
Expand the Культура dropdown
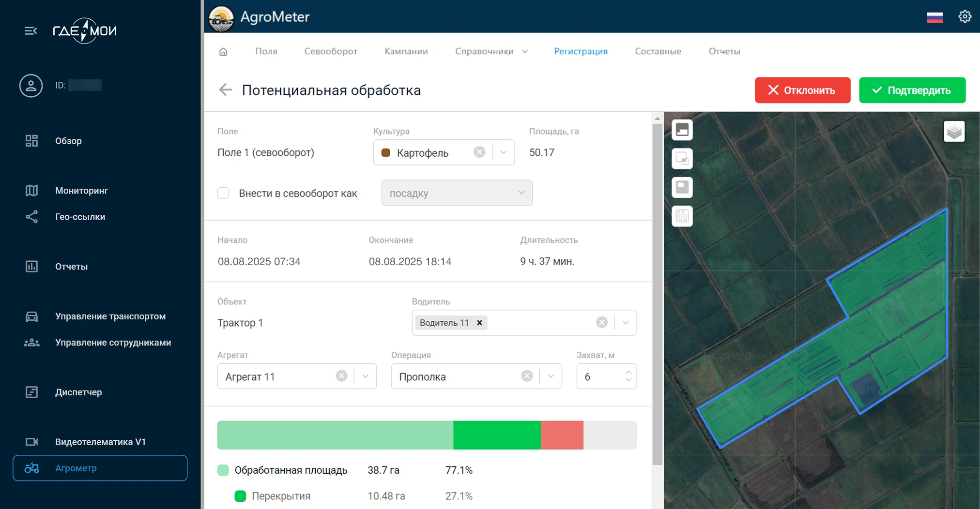pos(504,152)
